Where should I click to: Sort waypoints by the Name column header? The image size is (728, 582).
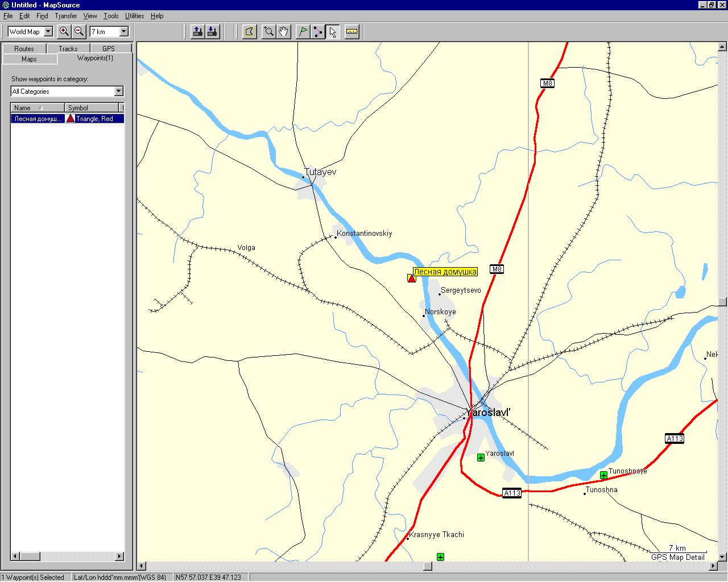38,108
